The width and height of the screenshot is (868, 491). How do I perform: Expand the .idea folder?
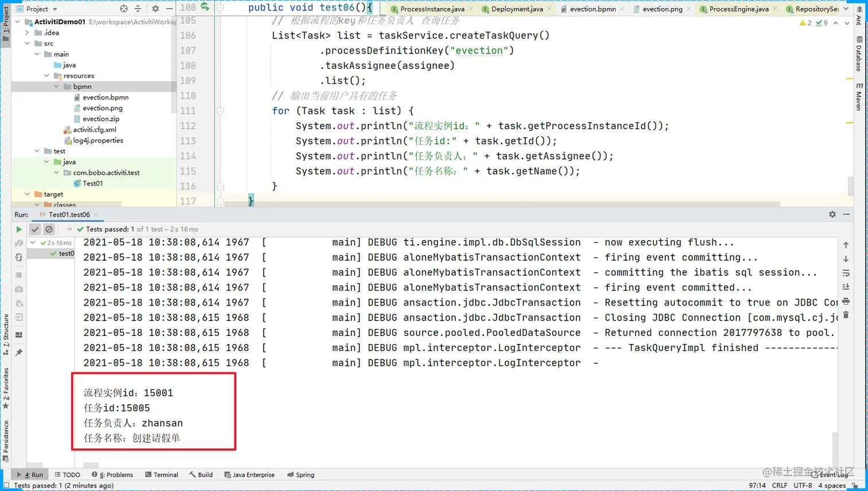(x=27, y=33)
